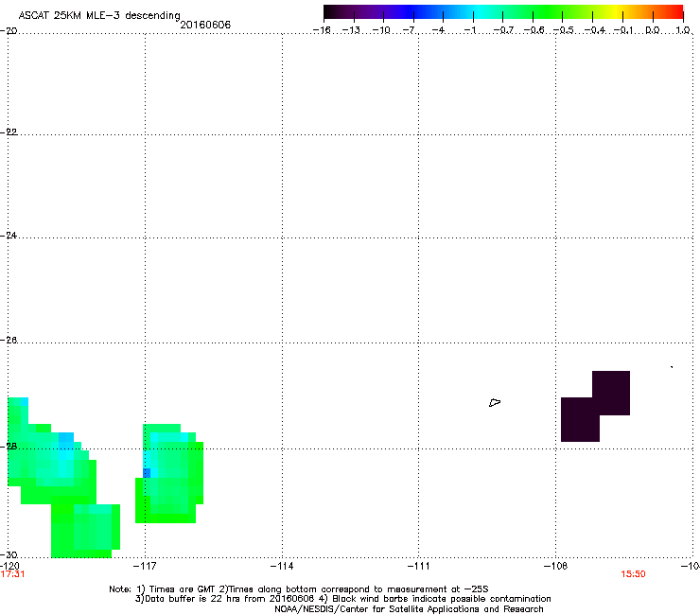This screenshot has height=615, width=700.
Task: Click the -0.6 label on the color scale
Action: point(534,30)
